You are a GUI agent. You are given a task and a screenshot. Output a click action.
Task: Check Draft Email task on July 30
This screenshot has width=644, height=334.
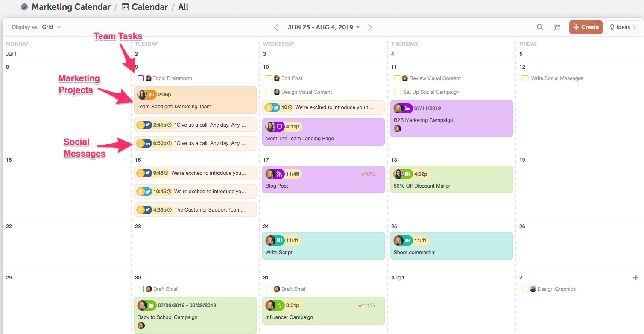(x=141, y=289)
